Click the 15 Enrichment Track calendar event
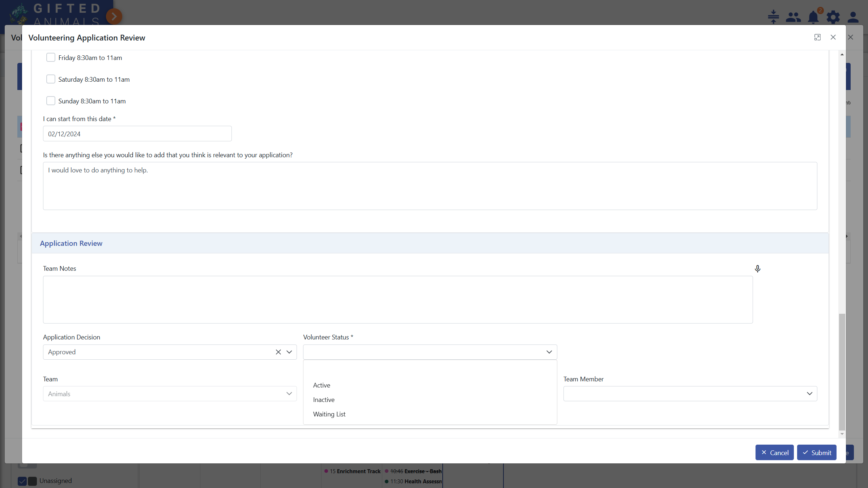 [353, 471]
